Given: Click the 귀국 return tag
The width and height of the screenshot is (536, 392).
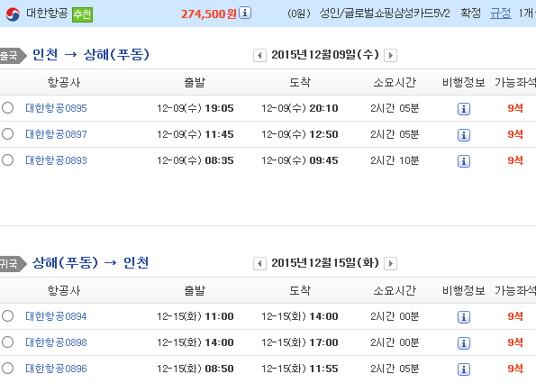Looking at the screenshot, I should [13, 263].
